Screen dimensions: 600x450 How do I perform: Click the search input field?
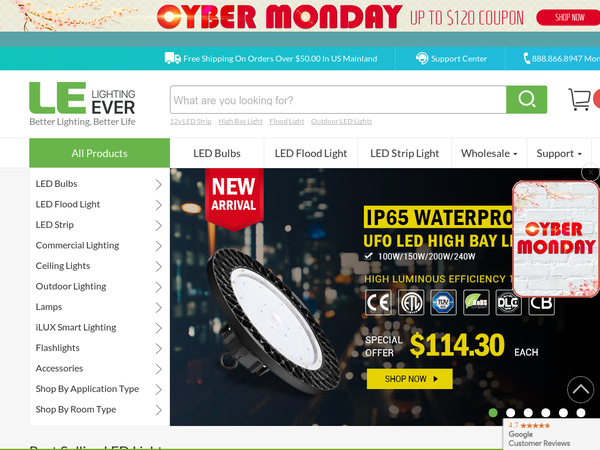coord(338,99)
